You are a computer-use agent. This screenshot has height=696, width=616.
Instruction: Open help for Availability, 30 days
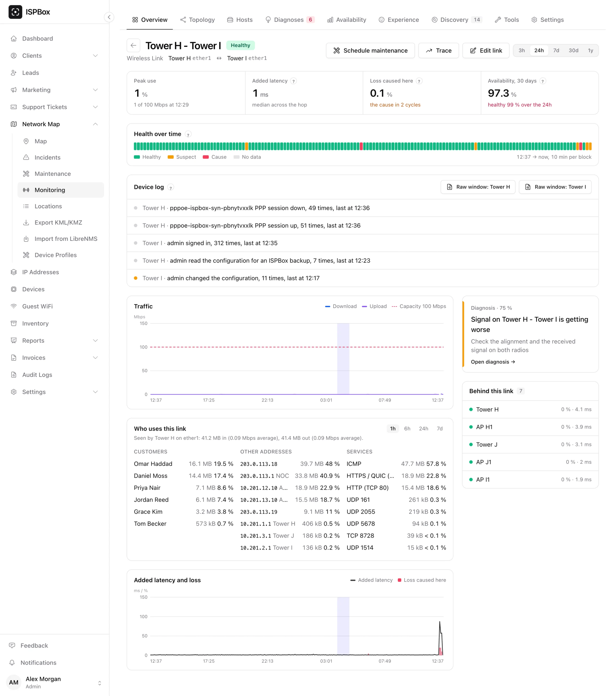tap(543, 81)
